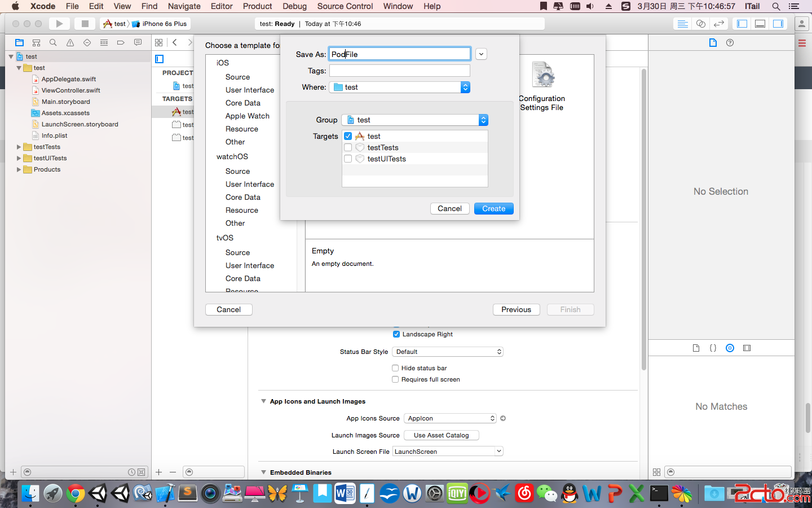Uncheck Landscape Right orientation

pyautogui.click(x=396, y=334)
